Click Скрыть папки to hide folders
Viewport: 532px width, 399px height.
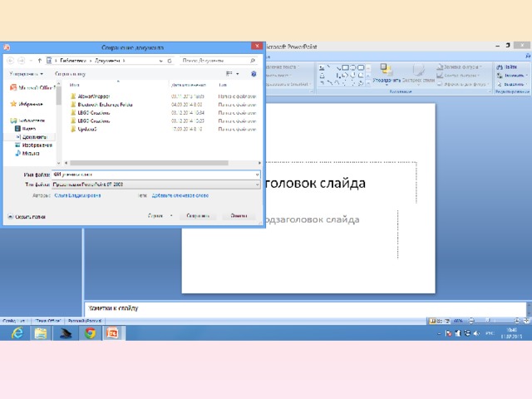[27, 216]
